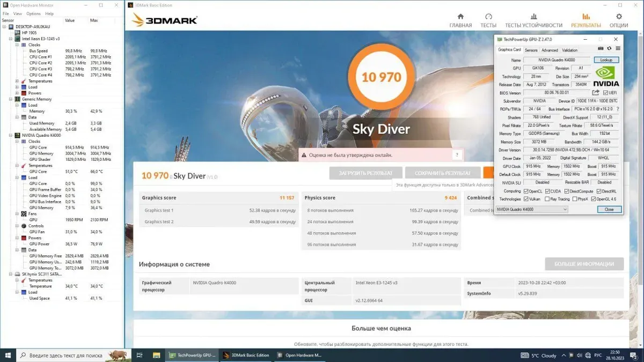Click the Windows taskbar search field
This screenshot has width=644, height=362.
[64, 355]
